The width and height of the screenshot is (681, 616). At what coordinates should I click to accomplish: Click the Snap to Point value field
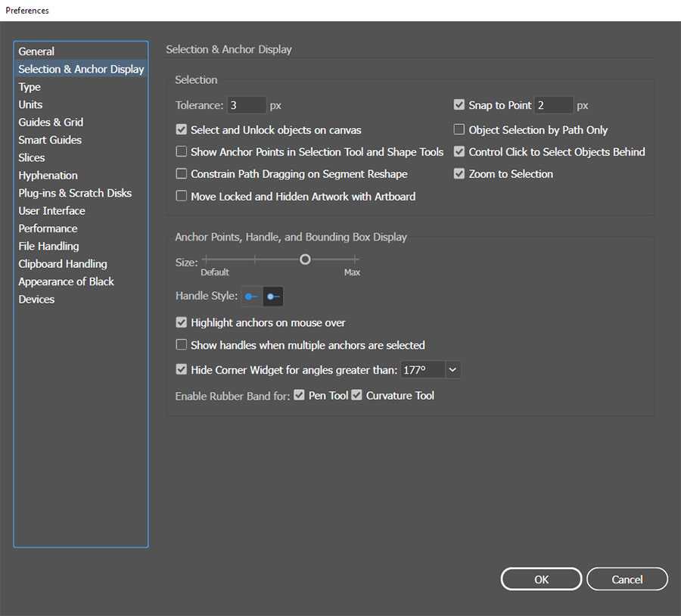tap(553, 105)
